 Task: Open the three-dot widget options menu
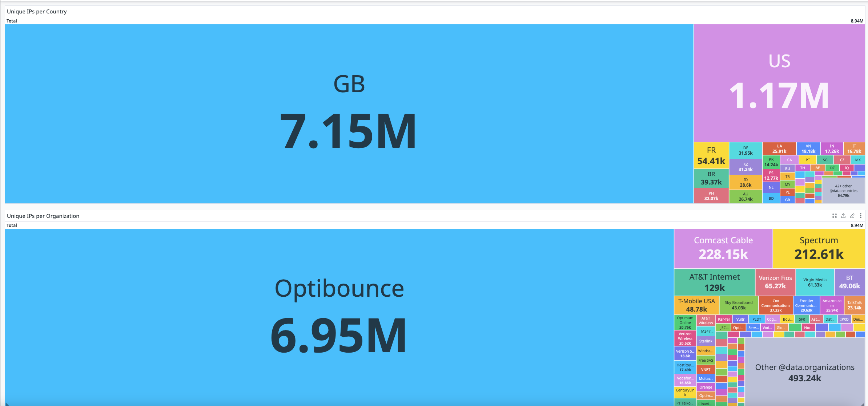click(x=861, y=216)
